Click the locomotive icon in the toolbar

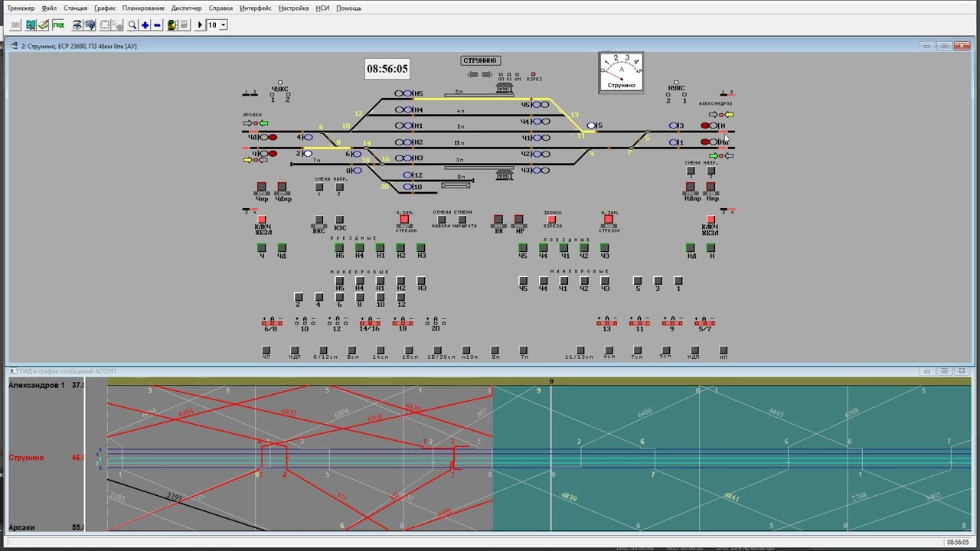tap(172, 25)
